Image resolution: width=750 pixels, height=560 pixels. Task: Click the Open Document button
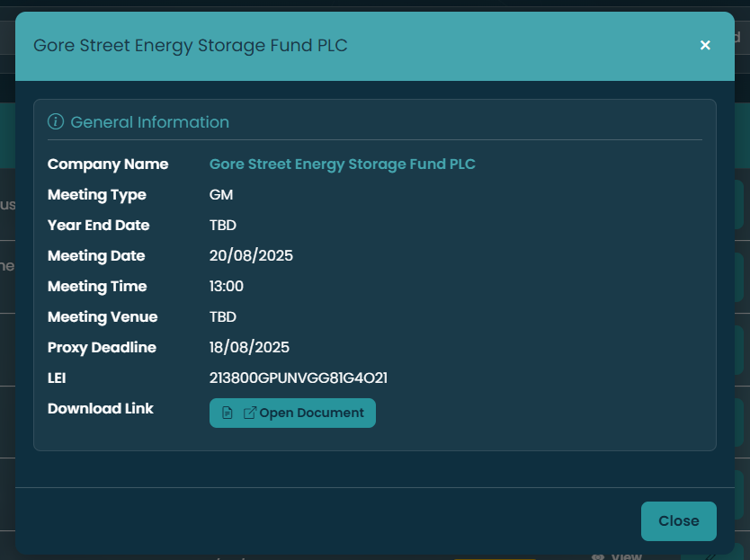292,413
